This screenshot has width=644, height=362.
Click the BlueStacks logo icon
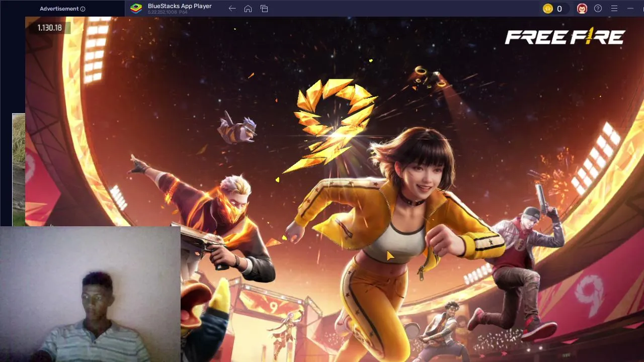136,8
